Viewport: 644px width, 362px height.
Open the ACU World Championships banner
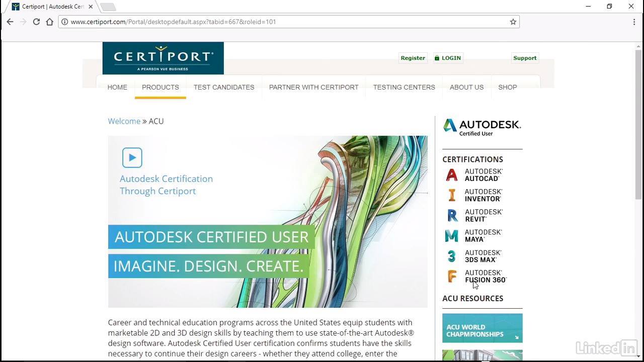(x=482, y=328)
